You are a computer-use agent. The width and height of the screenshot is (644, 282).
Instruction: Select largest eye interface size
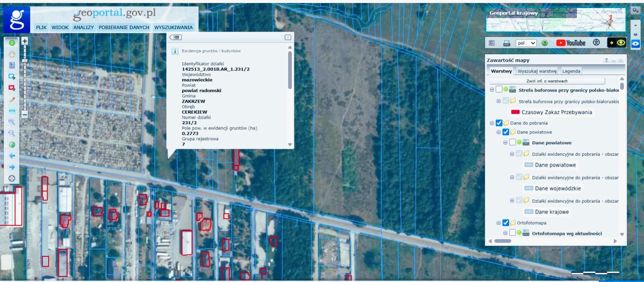pos(635,44)
